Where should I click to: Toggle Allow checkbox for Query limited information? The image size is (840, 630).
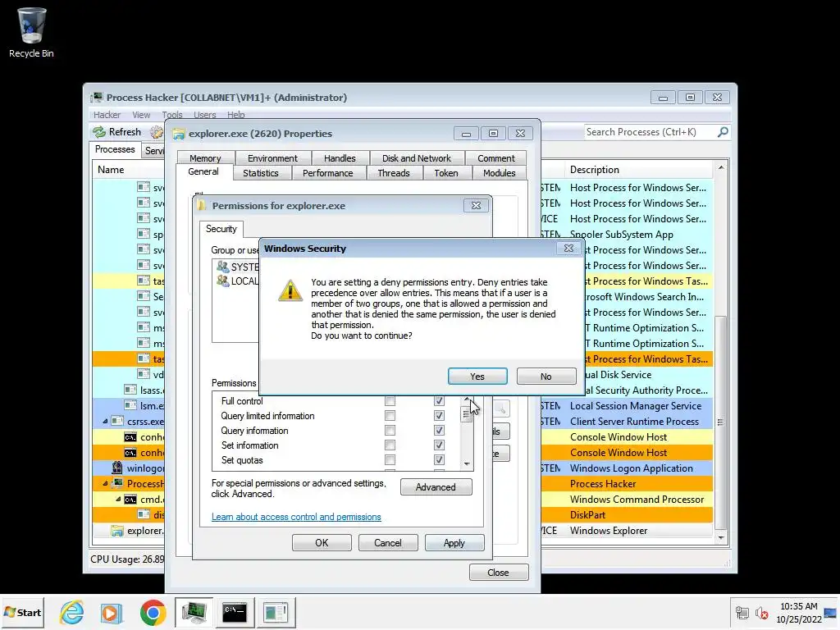pos(390,416)
